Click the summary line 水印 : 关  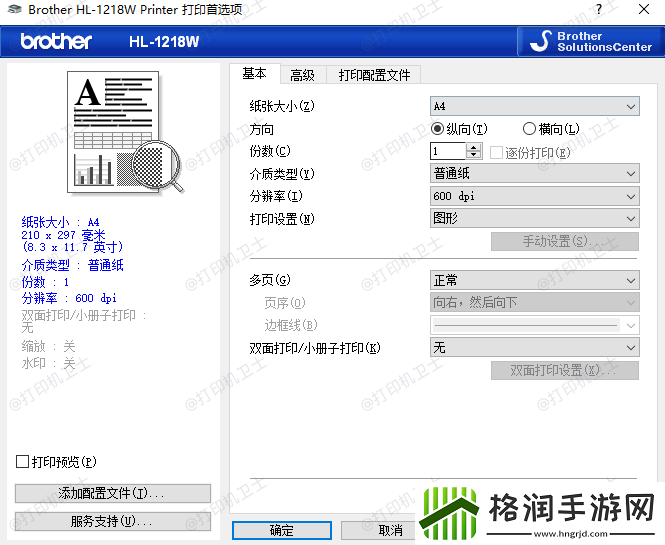(48, 363)
